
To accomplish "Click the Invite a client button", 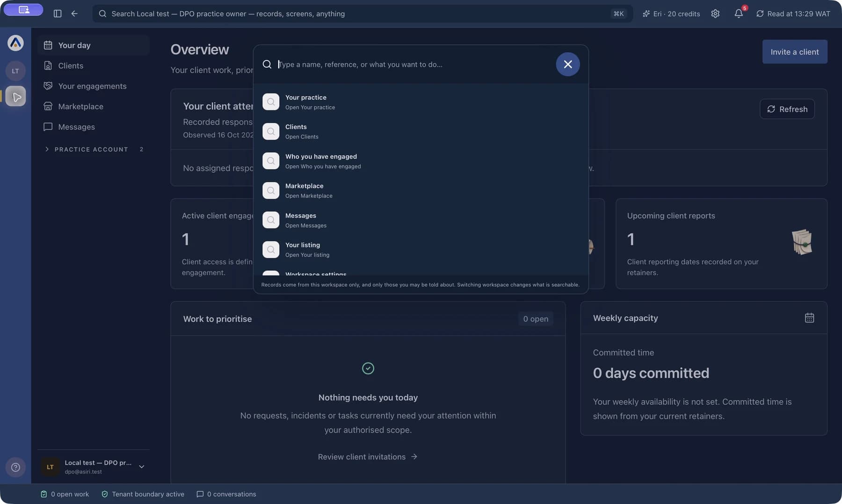I will tap(795, 52).
